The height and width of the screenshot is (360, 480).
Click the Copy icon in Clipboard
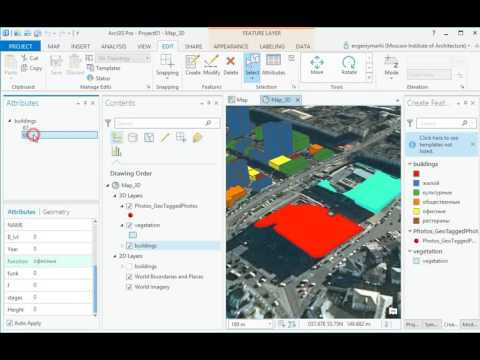(x=24, y=68)
